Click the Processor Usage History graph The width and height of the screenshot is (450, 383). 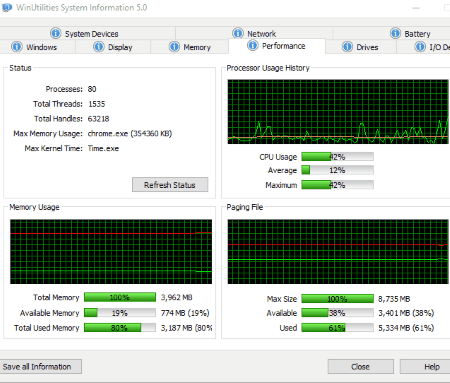tap(338, 112)
